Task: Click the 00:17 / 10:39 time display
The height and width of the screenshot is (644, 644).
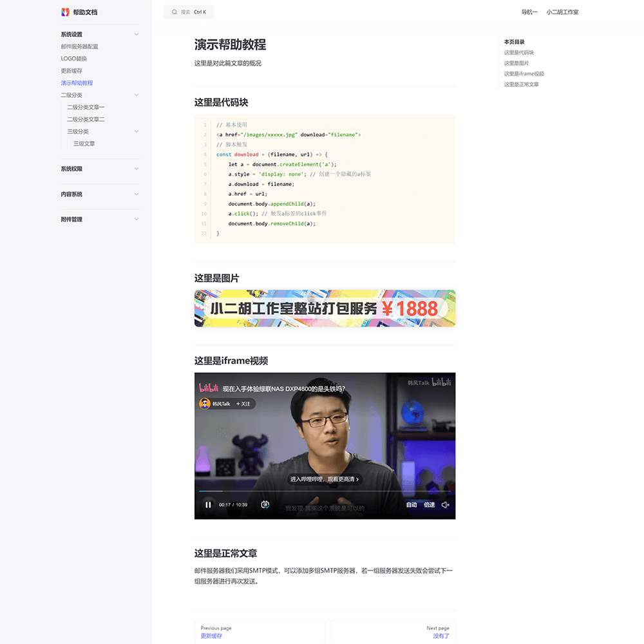Action: coord(233,505)
